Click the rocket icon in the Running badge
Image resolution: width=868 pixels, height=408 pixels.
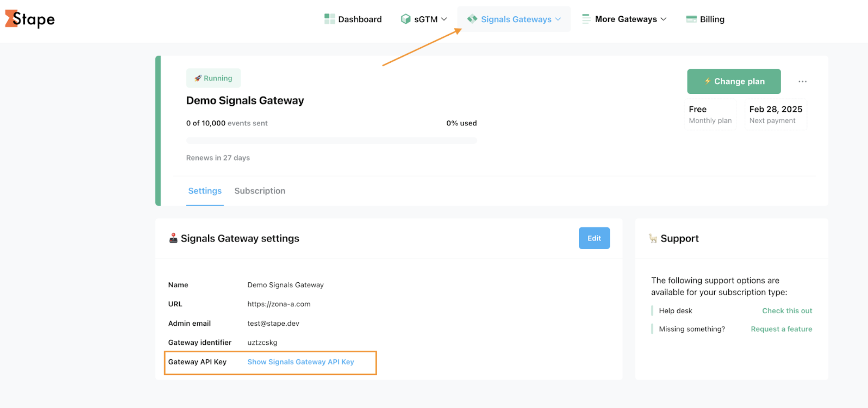pos(198,78)
